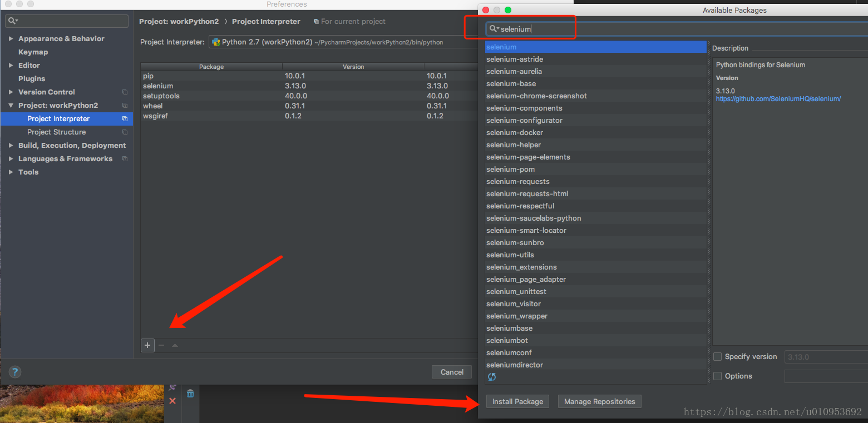Click Project: workPython2 breadcrumb
The image size is (868, 423).
pyautogui.click(x=179, y=22)
